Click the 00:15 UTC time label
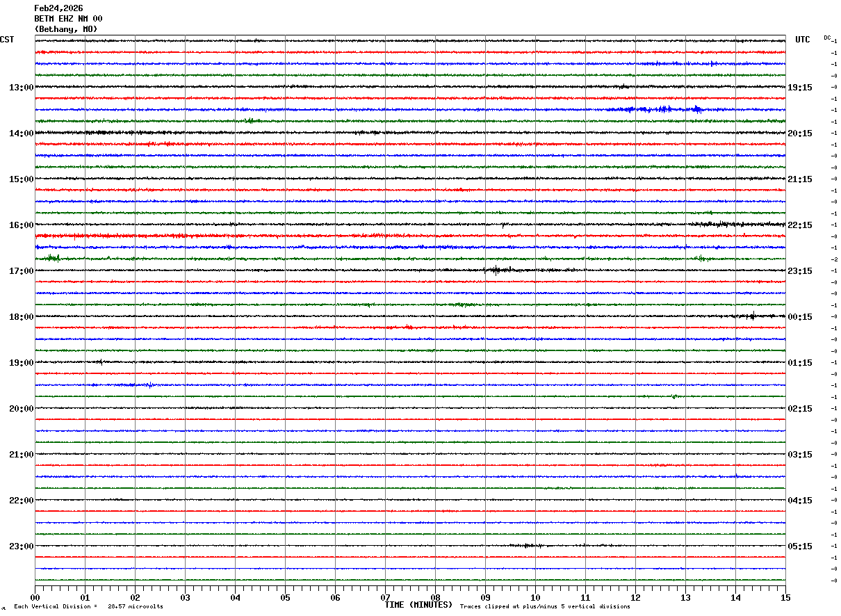Image resolution: width=841 pixels, height=616 pixels. tap(799, 317)
